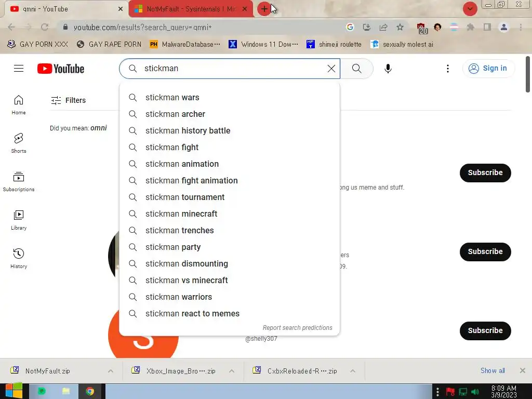Open the NotMyFault.zip download
The image size is (532, 399).
(x=47, y=371)
